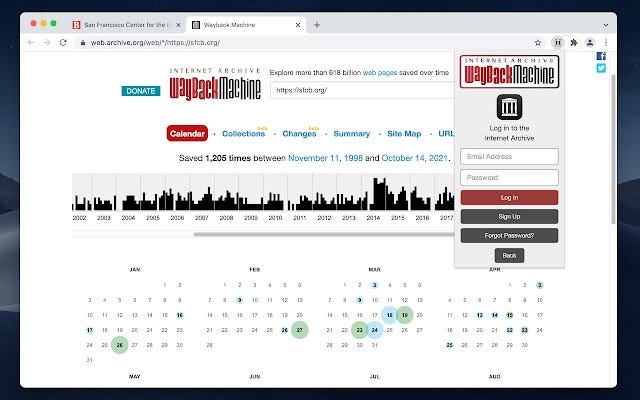Screen dimensions: 640x400
Task: Expand the tab search chevron
Action: coord(605,24)
